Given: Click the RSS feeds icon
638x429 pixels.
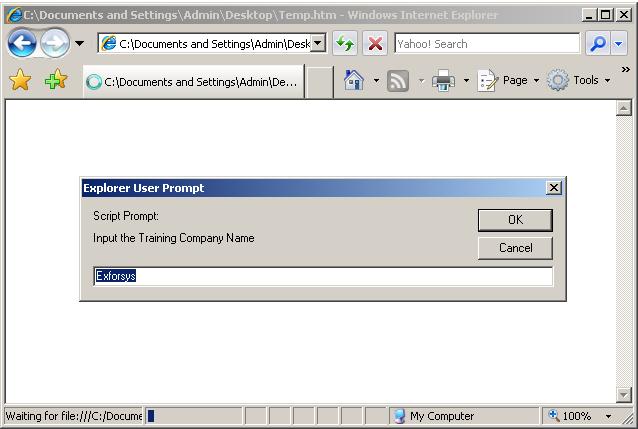Looking at the screenshot, I should (398, 81).
